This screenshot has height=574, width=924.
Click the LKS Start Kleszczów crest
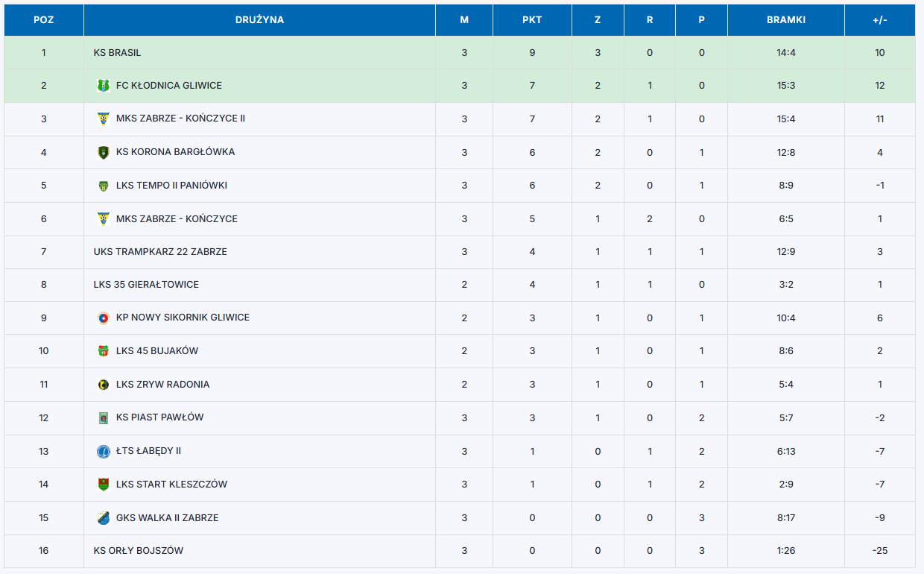point(103,485)
